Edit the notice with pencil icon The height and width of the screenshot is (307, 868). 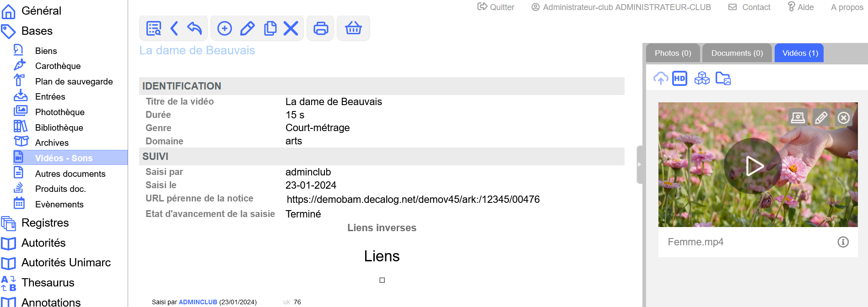247,28
